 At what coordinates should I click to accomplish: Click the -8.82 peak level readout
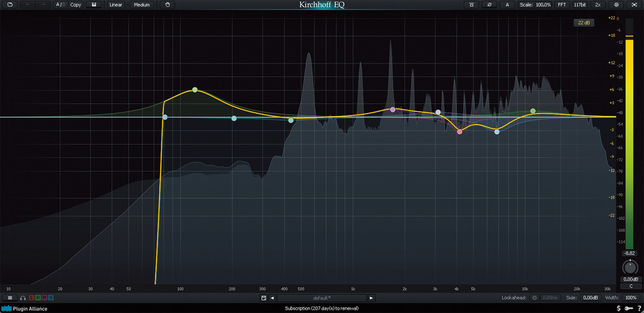[629, 253]
